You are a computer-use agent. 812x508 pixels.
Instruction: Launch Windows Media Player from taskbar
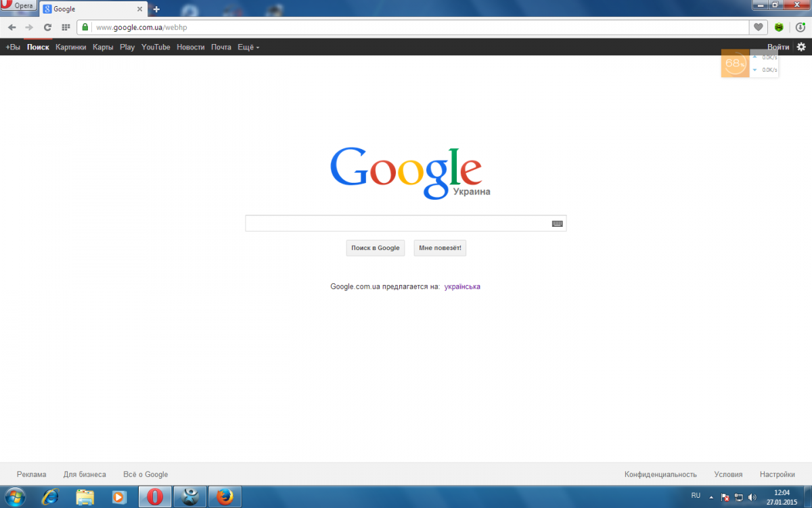[119, 497]
